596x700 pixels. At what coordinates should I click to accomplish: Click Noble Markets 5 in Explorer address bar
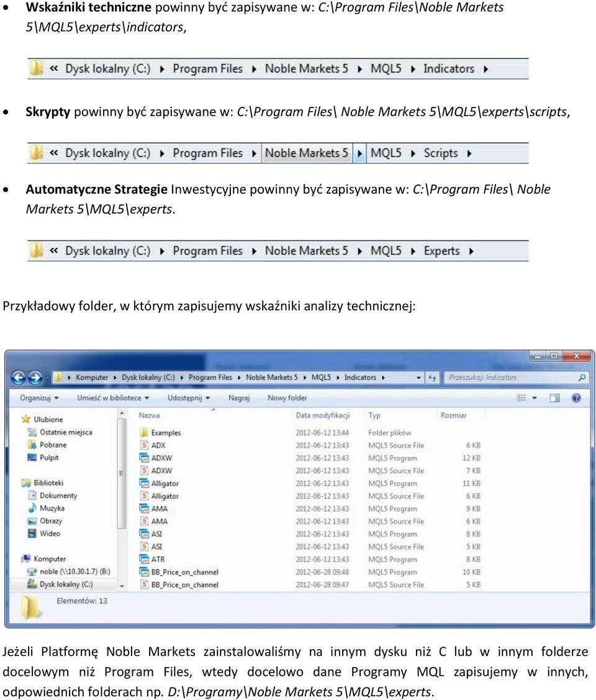[x=272, y=377]
